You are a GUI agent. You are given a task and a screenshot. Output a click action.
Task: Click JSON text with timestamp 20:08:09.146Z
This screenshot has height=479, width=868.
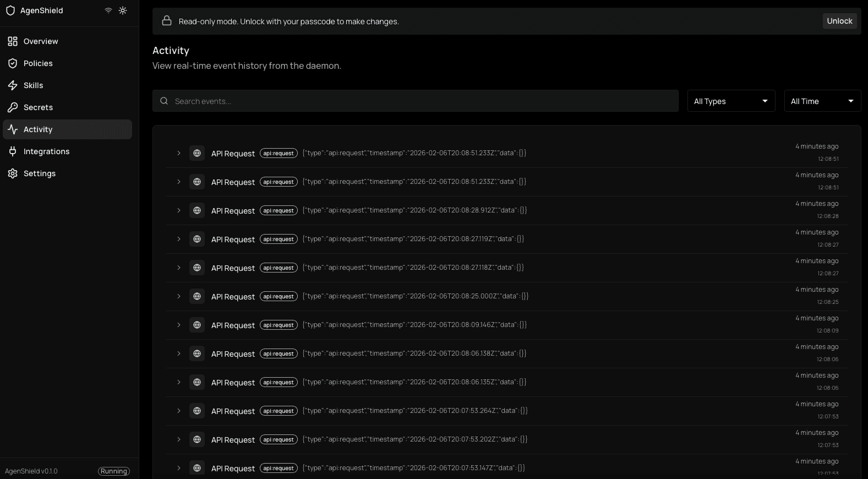tap(415, 325)
